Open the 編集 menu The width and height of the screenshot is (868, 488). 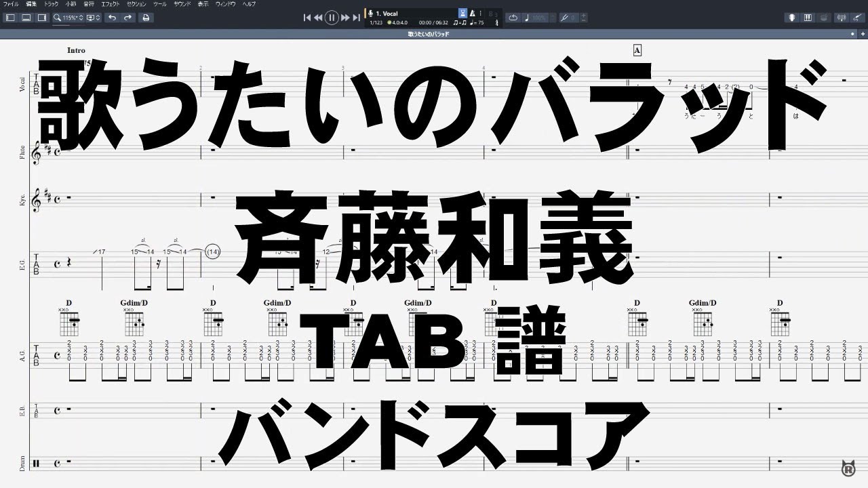tap(31, 3)
